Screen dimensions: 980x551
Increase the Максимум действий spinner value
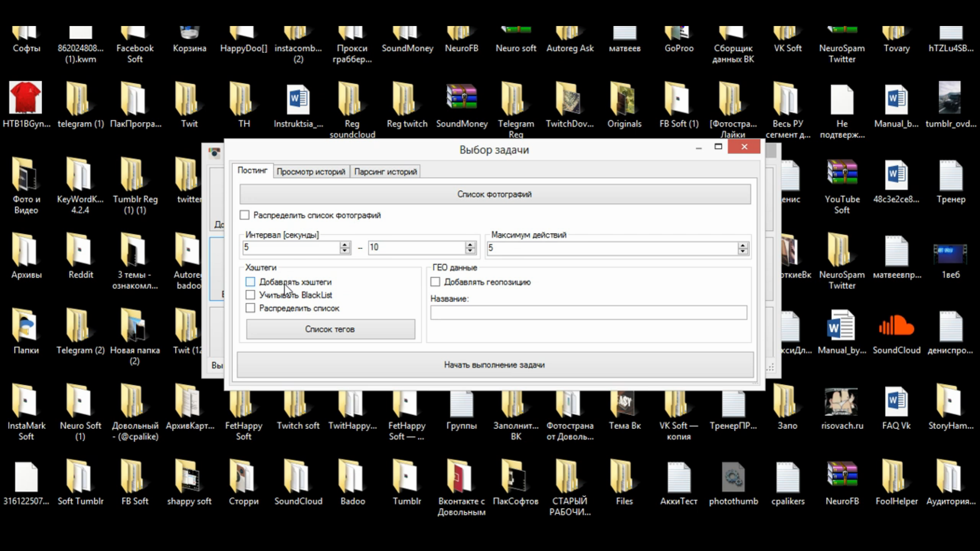pos(743,245)
